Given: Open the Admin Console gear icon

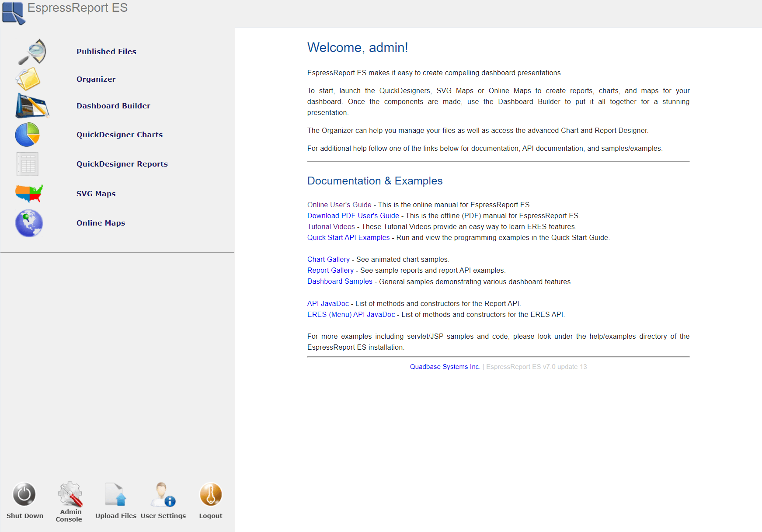Looking at the screenshot, I should [70, 494].
